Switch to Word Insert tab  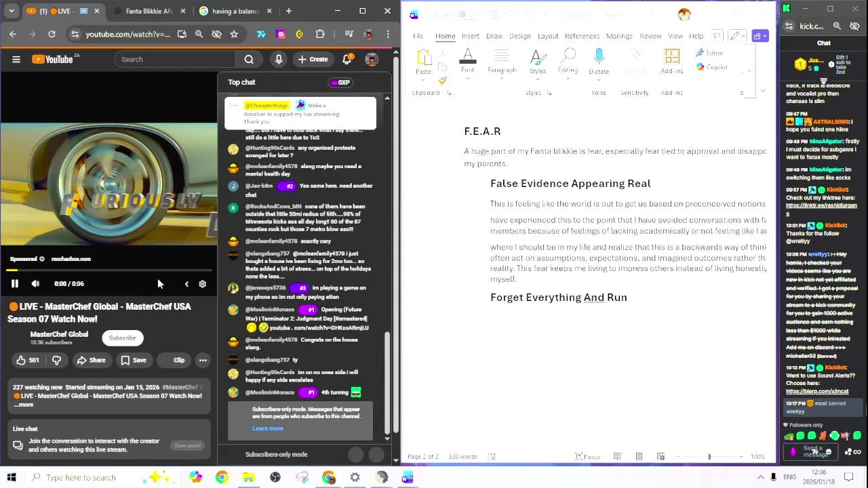471,36
